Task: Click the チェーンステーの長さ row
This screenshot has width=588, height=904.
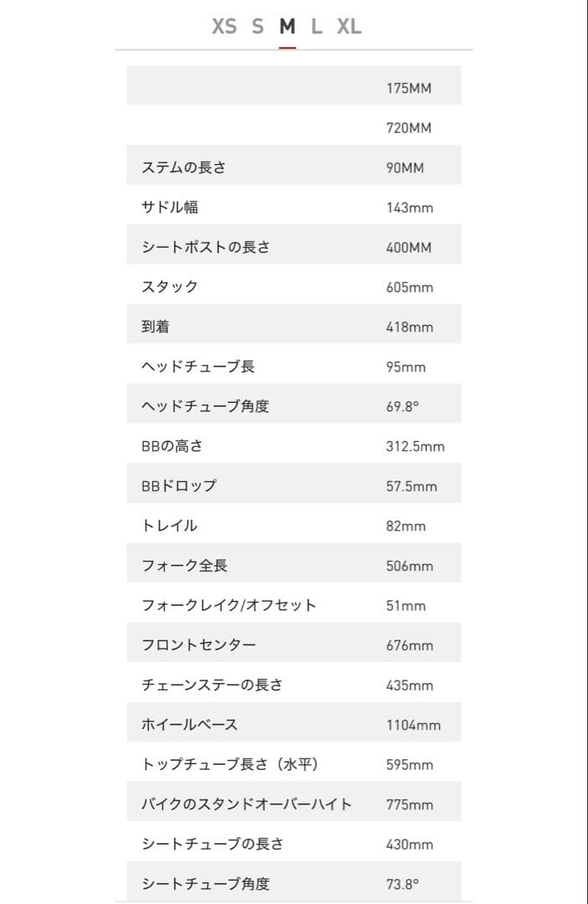Action: pos(211,684)
